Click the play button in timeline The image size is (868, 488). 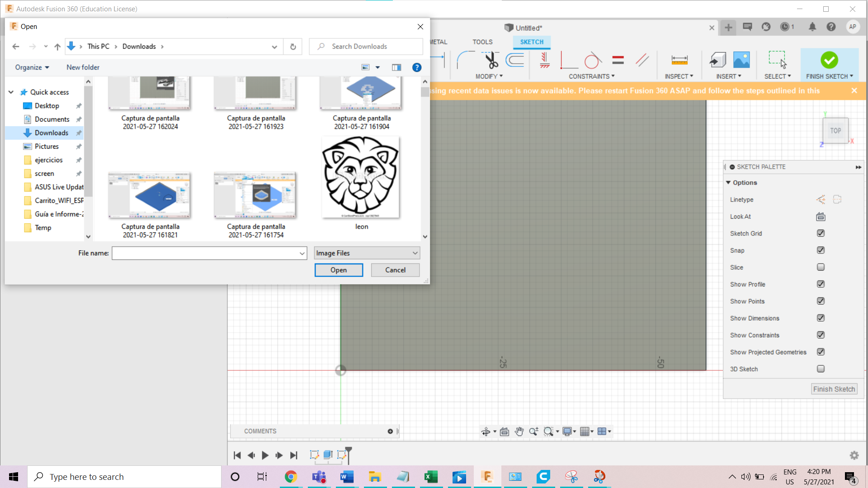265,455
